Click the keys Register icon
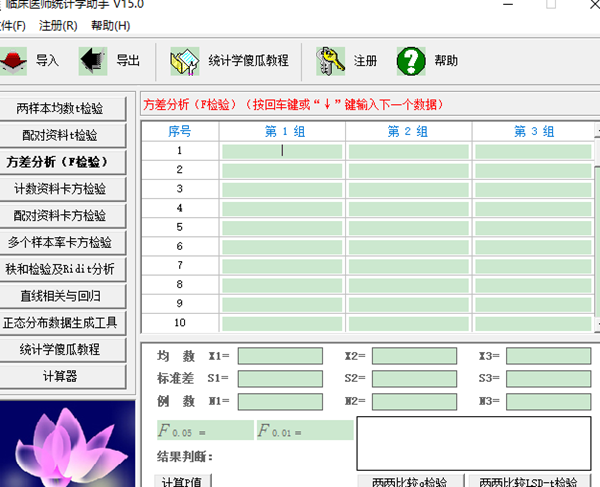 (330, 61)
